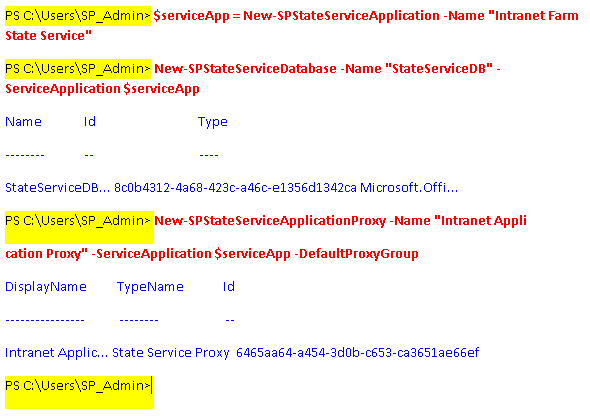Screen dimensions: 590x416
Task: Click the Microsoft.Offi... type value
Action: (409, 187)
